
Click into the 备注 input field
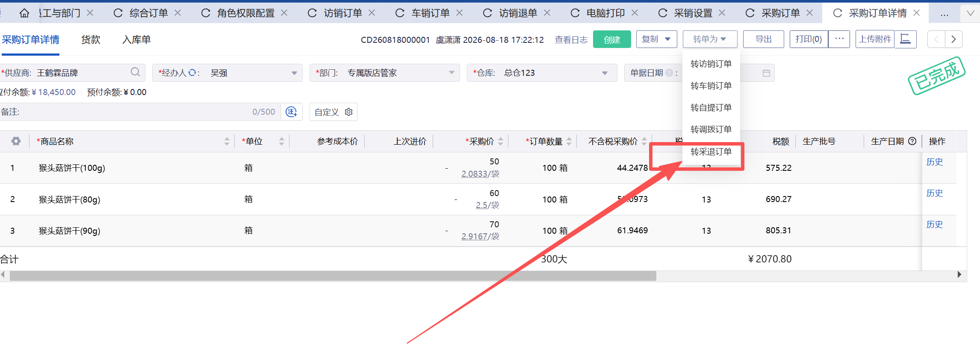(140, 112)
